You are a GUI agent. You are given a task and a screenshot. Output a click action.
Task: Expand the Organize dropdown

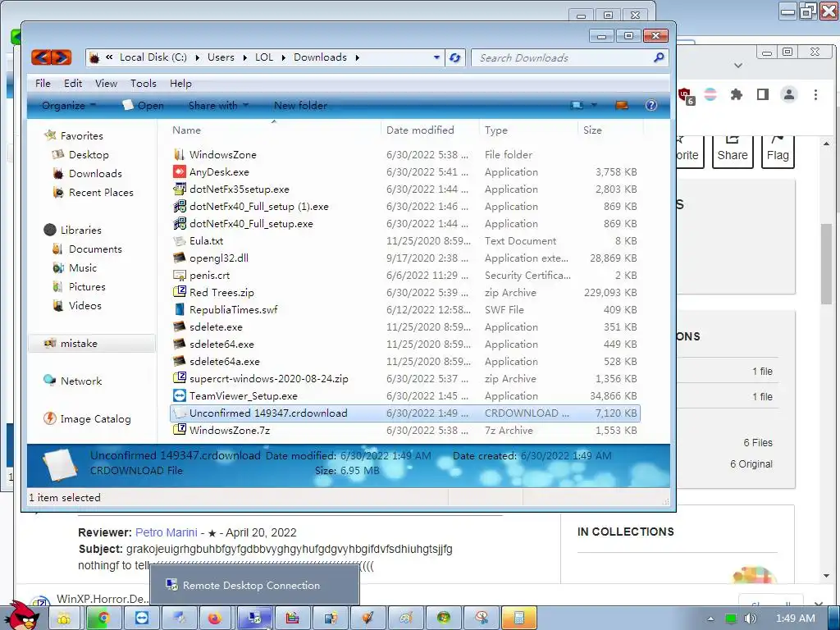(69, 106)
